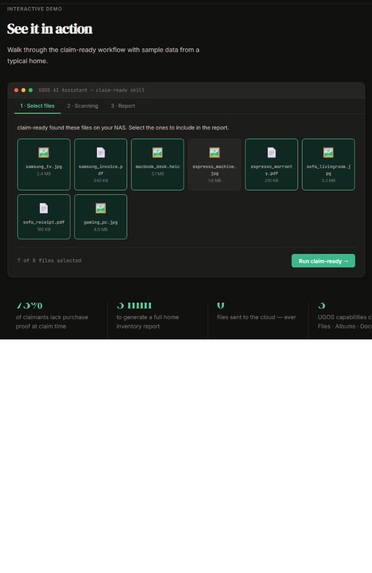Click the Run claim-ready button
The height and width of the screenshot is (573, 372).
[323, 261]
